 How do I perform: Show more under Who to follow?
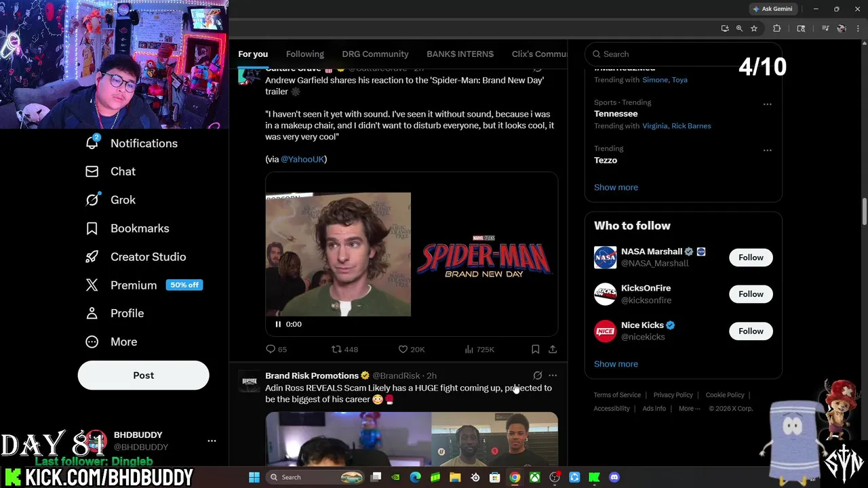(616, 364)
